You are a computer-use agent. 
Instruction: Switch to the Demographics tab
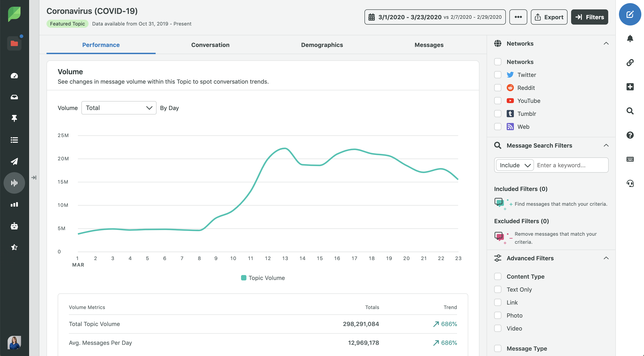tap(322, 45)
